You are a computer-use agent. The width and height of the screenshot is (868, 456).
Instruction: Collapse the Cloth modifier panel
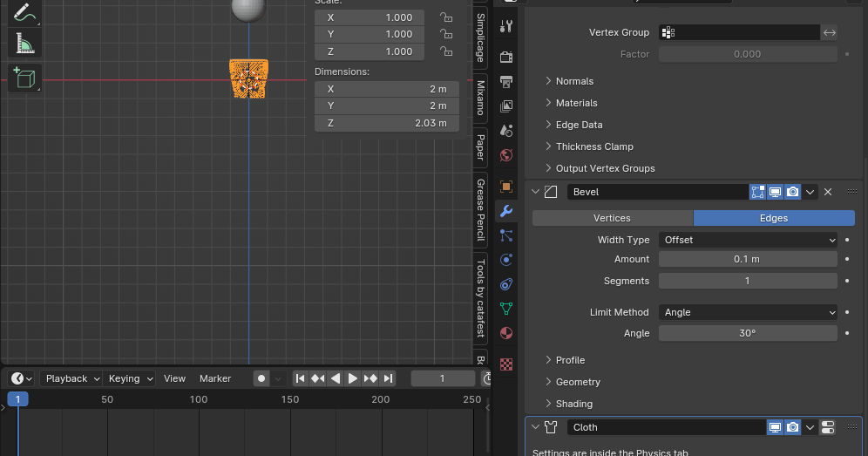[535, 427]
